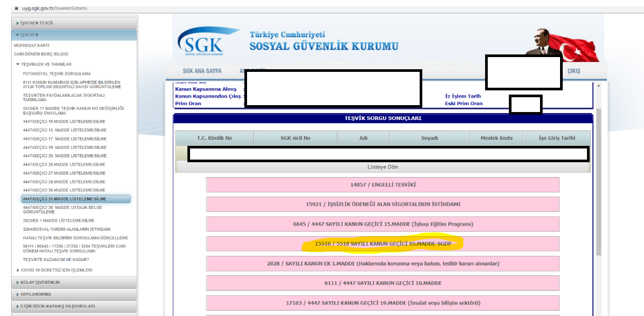Select highlighted 4447/GEÇİCİ 31.MADDE LİSTELEME/SİLME
This screenshot has height=316, width=644.
75,199
